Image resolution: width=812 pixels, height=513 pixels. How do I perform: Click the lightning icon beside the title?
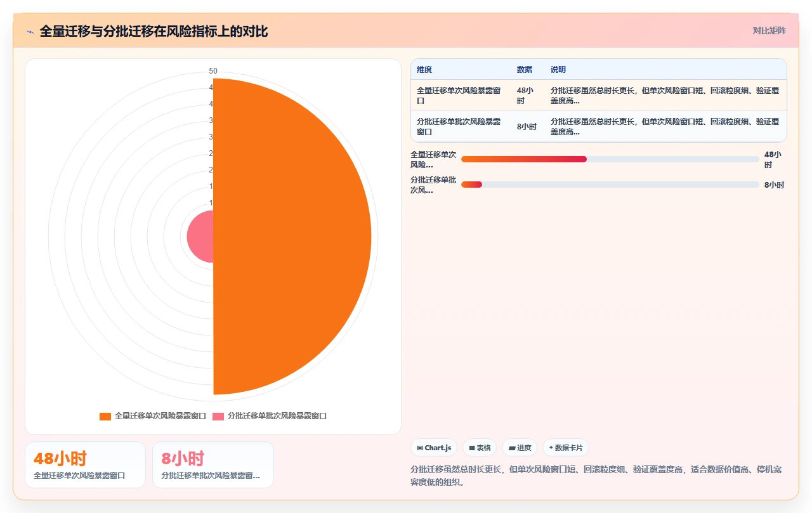point(30,32)
